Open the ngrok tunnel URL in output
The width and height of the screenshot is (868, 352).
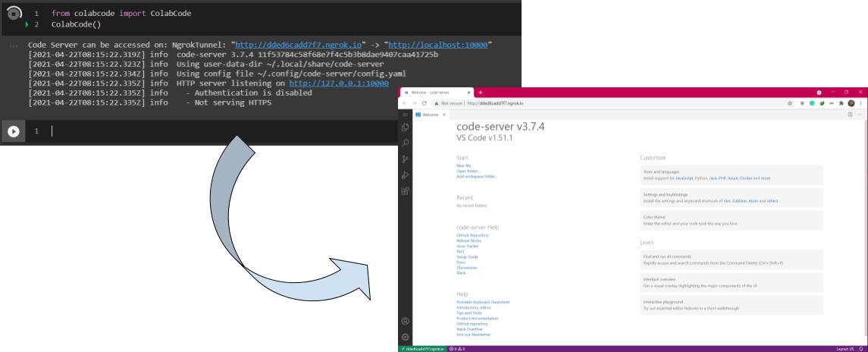[299, 44]
